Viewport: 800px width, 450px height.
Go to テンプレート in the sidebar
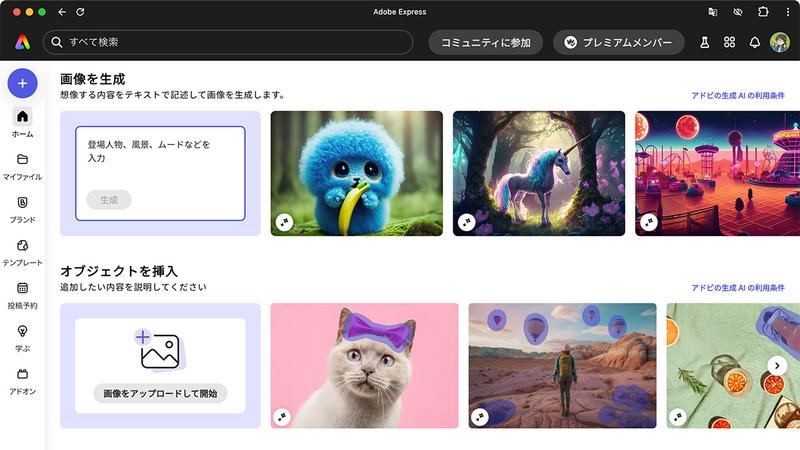click(22, 252)
